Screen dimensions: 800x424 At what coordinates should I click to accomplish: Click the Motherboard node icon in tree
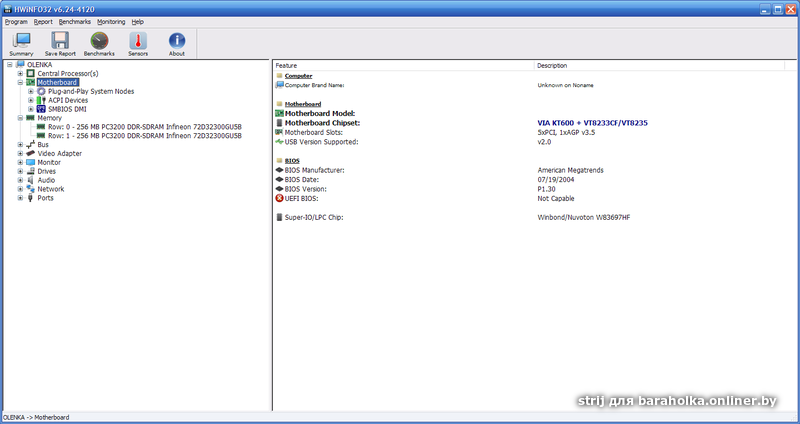pyautogui.click(x=31, y=83)
